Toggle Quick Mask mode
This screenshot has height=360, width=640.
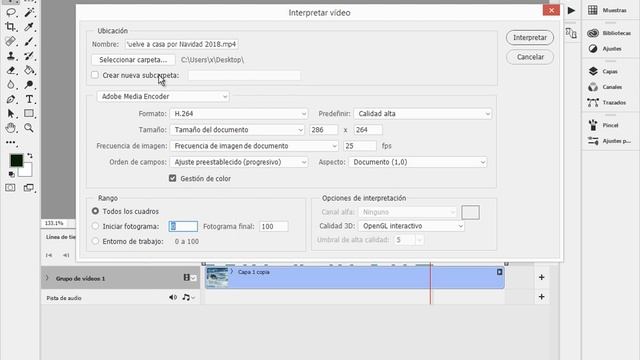pos(11,188)
